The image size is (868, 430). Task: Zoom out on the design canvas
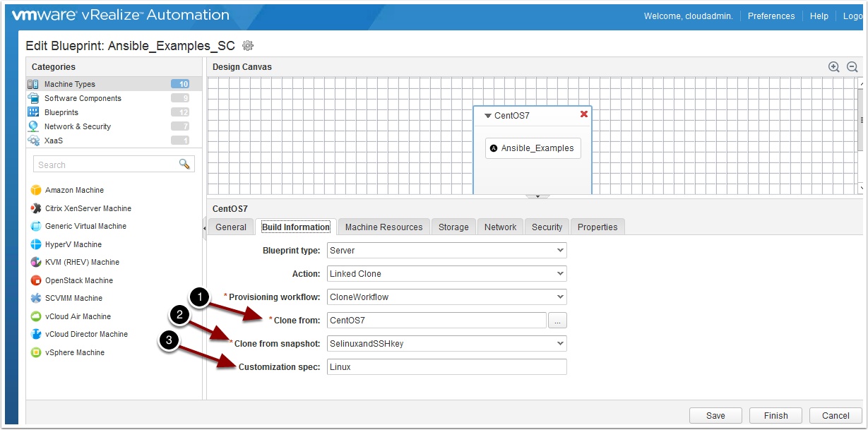coord(852,67)
